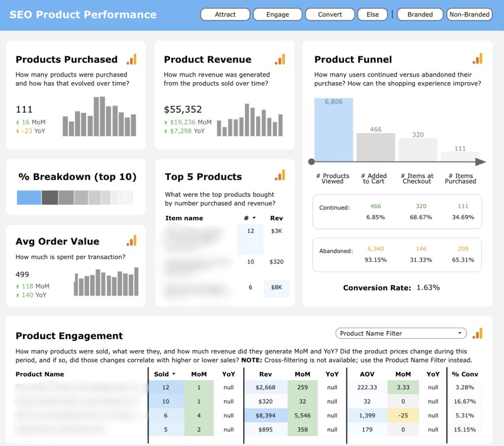
Task: Click the Avg Order Value bar chart
Action: (x=106, y=281)
